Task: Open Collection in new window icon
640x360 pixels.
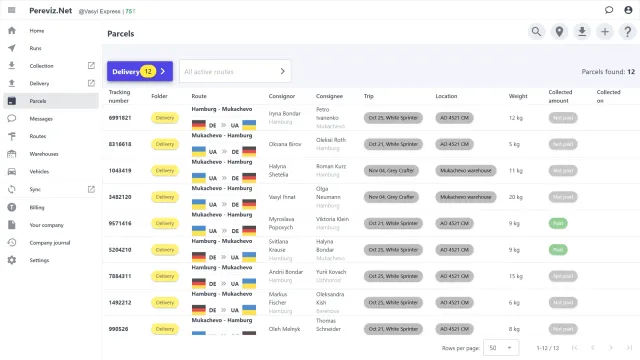Action: (x=91, y=65)
